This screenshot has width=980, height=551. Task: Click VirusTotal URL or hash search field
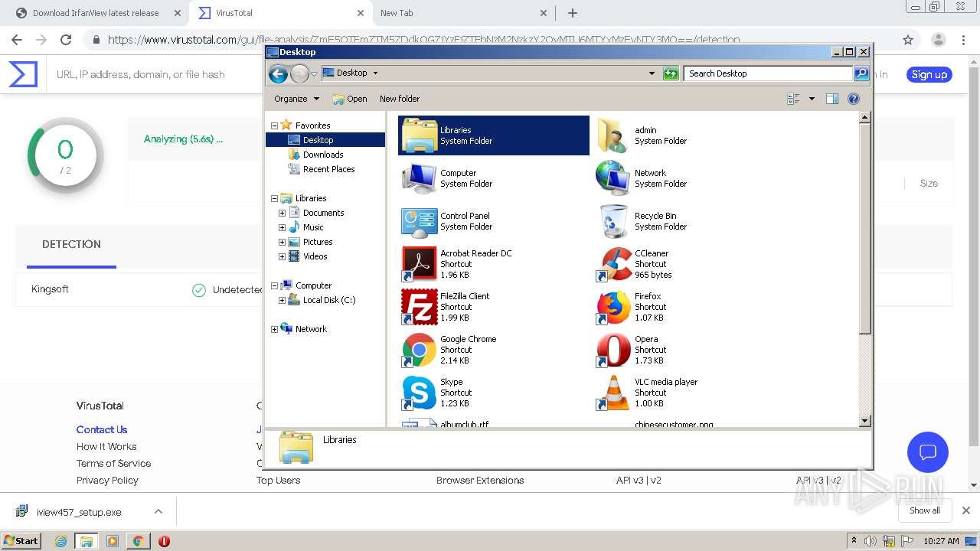141,74
